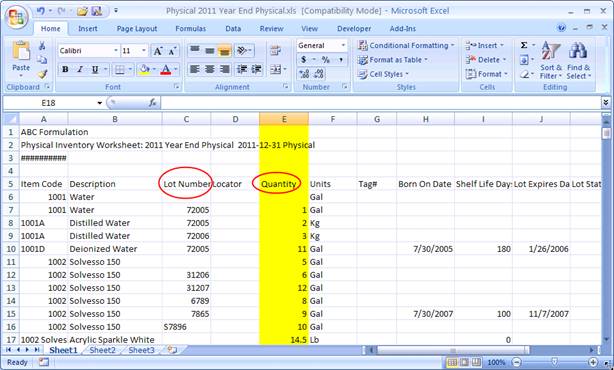Image resolution: width=614 pixels, height=370 pixels.
Task: Open the Developer tab
Action: pyautogui.click(x=354, y=29)
